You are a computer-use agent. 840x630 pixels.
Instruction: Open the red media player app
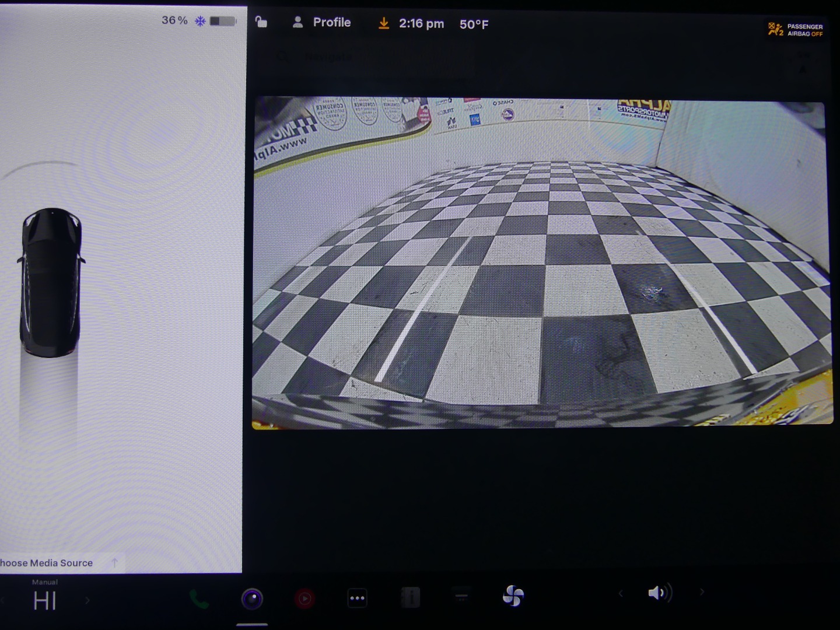point(304,598)
